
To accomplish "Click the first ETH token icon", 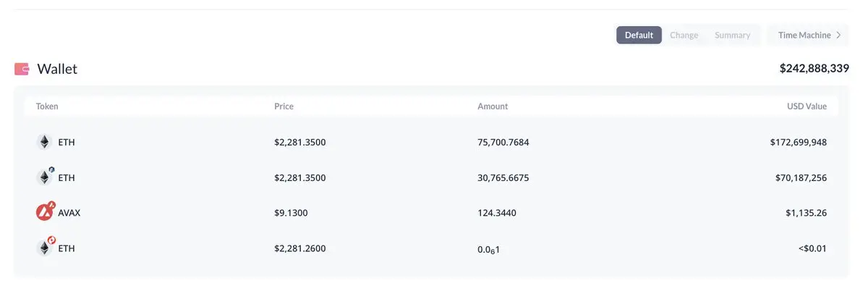I will click(x=45, y=142).
